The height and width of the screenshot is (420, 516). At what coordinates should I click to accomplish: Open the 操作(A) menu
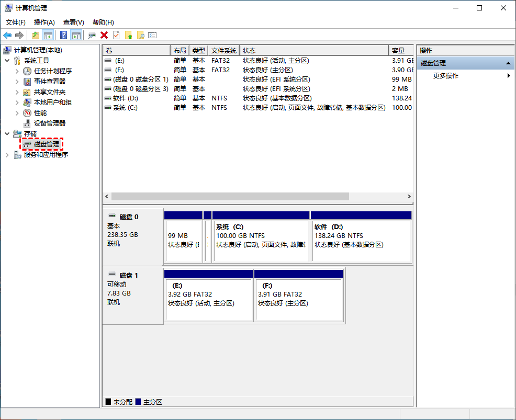(44, 22)
